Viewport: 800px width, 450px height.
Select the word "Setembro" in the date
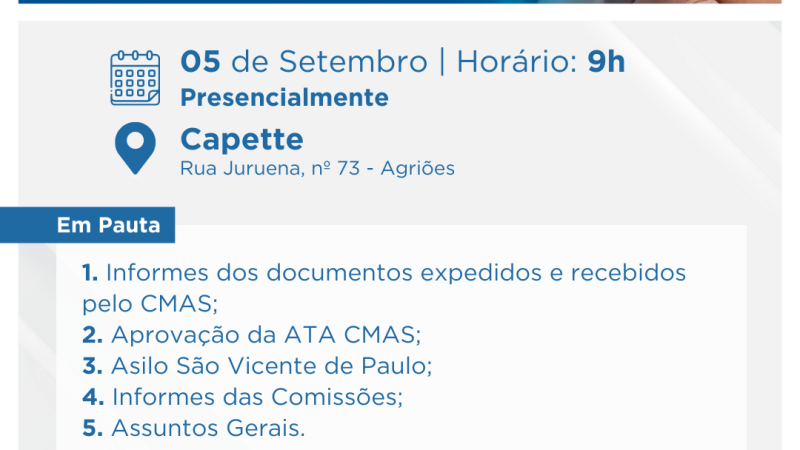point(354,62)
